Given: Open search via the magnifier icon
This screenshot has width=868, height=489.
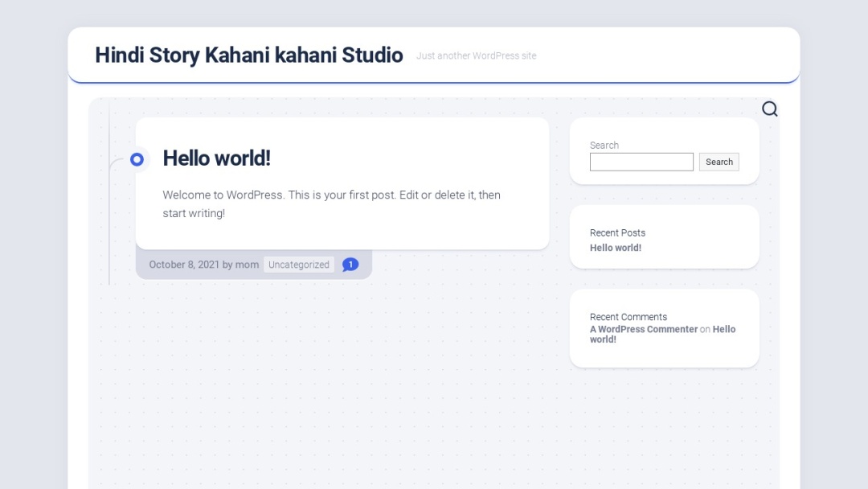Looking at the screenshot, I should 769,108.
